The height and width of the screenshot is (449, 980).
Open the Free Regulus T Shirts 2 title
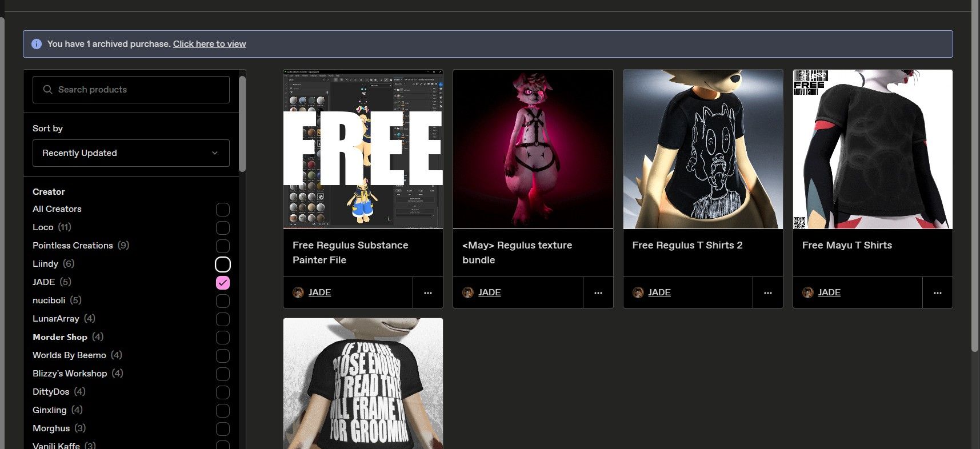pos(687,245)
